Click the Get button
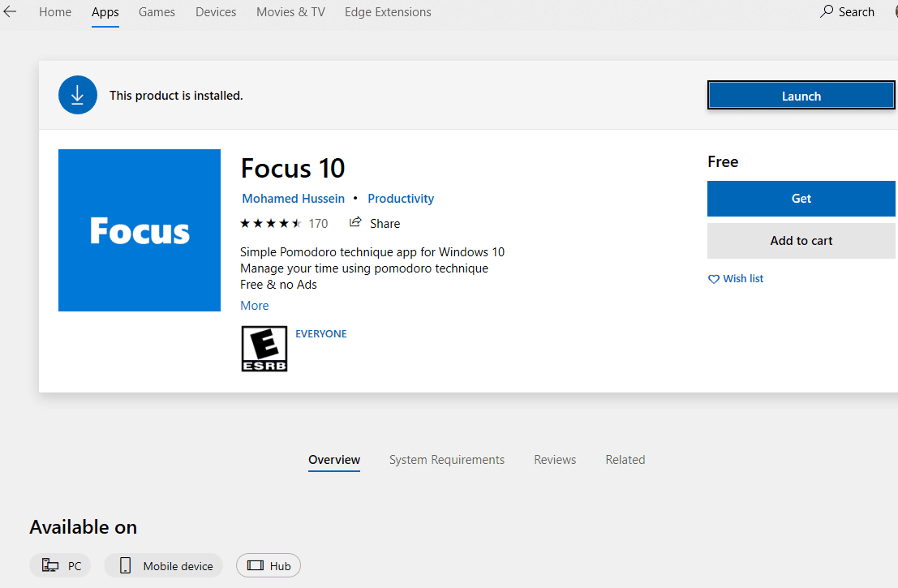Screen dimensions: 898x588 coord(801,199)
